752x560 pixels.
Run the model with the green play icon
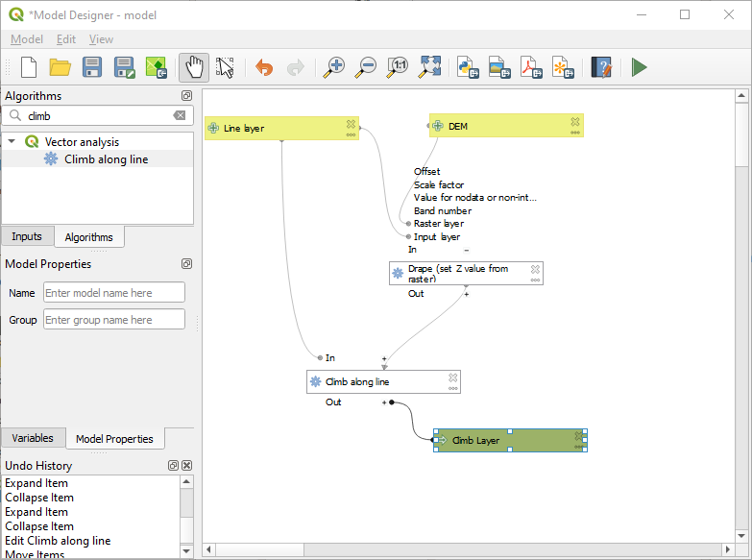[x=639, y=67]
